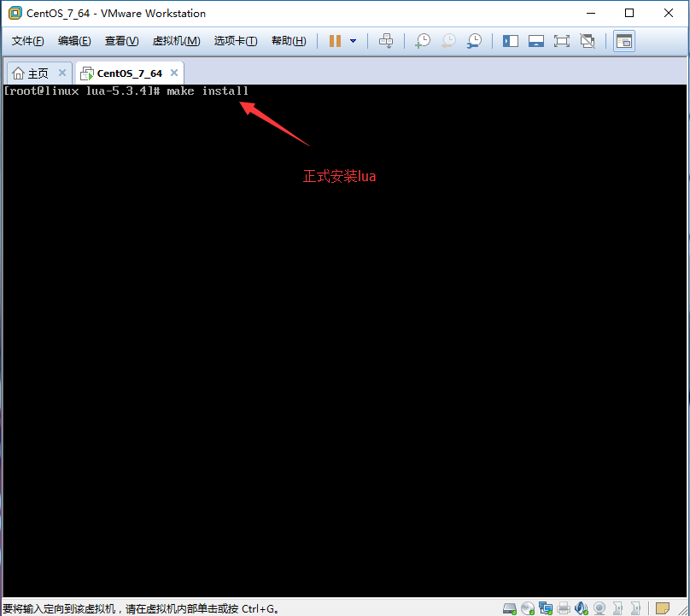Open the 虚拟机(M) menu
This screenshot has width=690, height=616.
[x=176, y=41]
